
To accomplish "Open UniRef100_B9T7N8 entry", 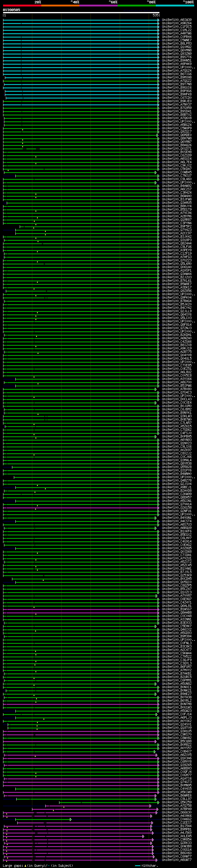I will click(x=177, y=84).
